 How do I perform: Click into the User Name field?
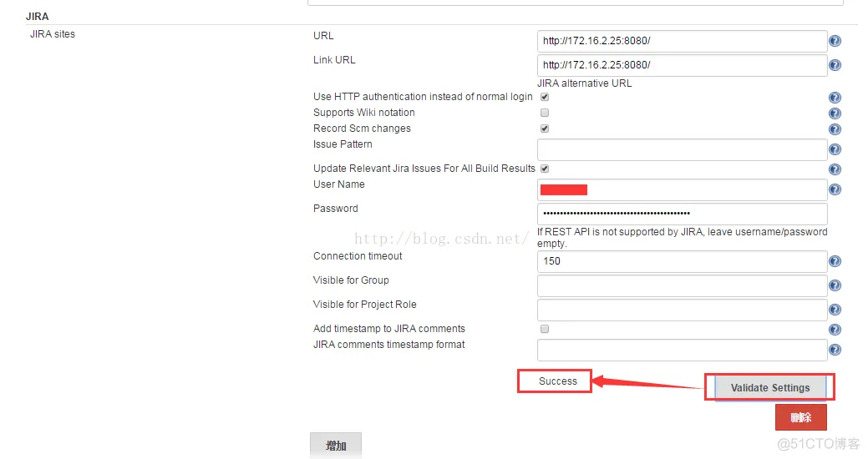682,190
